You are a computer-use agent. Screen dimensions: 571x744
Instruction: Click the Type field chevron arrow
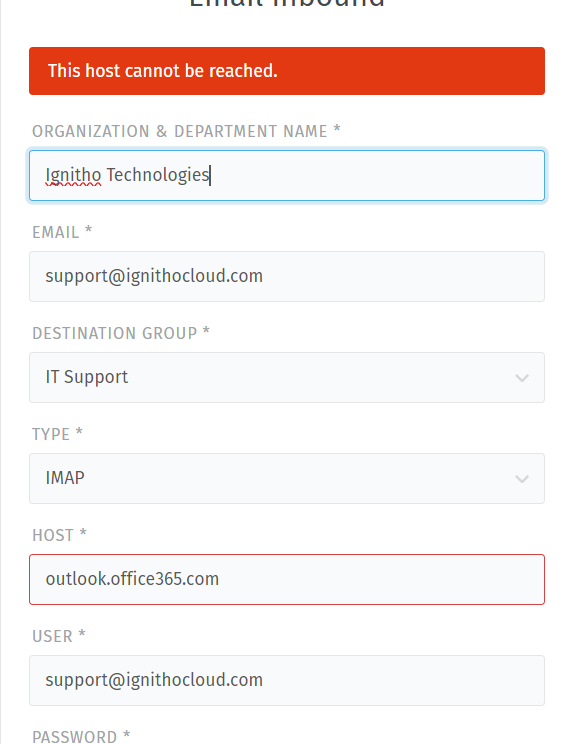(522, 479)
